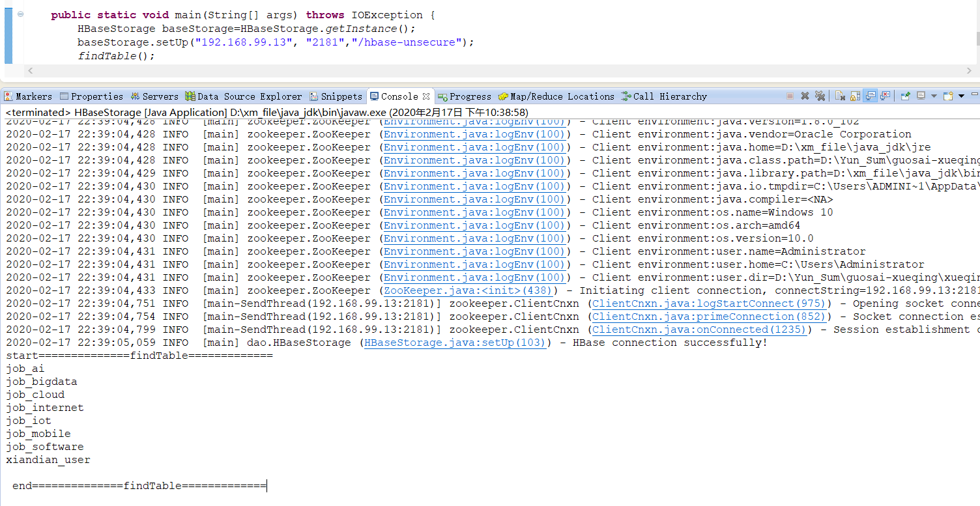
Task: Click the Clear Console icon
Action: (x=840, y=95)
